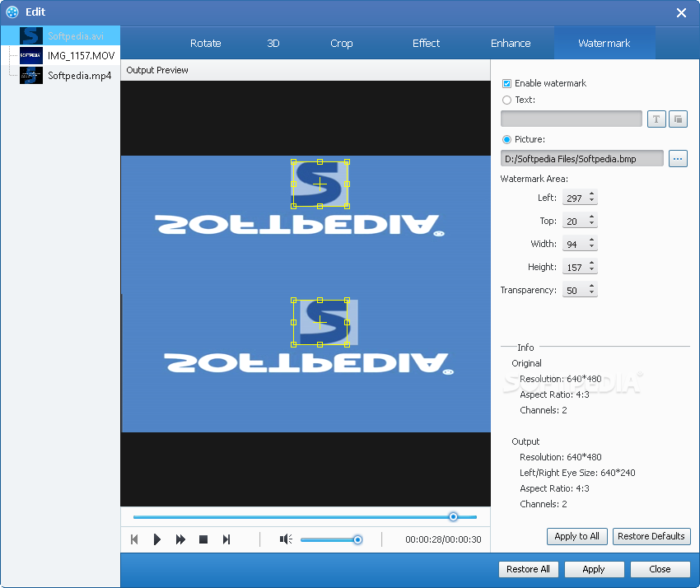Image resolution: width=700 pixels, height=588 pixels.
Task: Select Softpedia.mp4 thumbnail
Action: coord(31,76)
